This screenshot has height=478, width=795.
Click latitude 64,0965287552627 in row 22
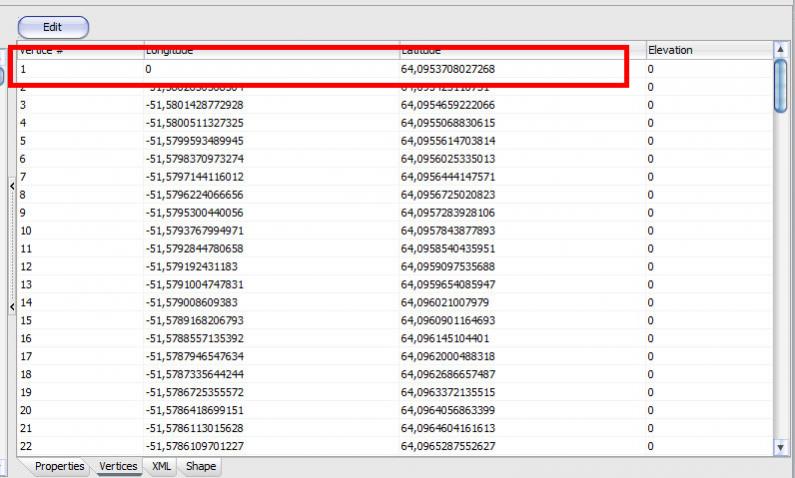(x=447, y=446)
